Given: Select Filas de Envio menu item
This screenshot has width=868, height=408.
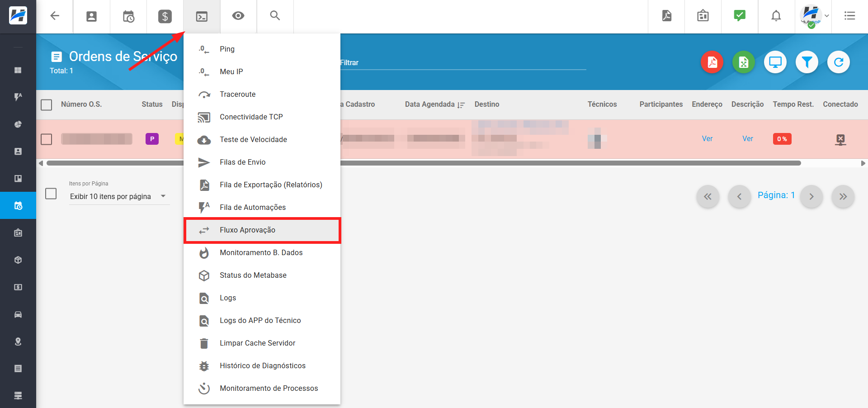Looking at the screenshot, I should click(x=262, y=162).
